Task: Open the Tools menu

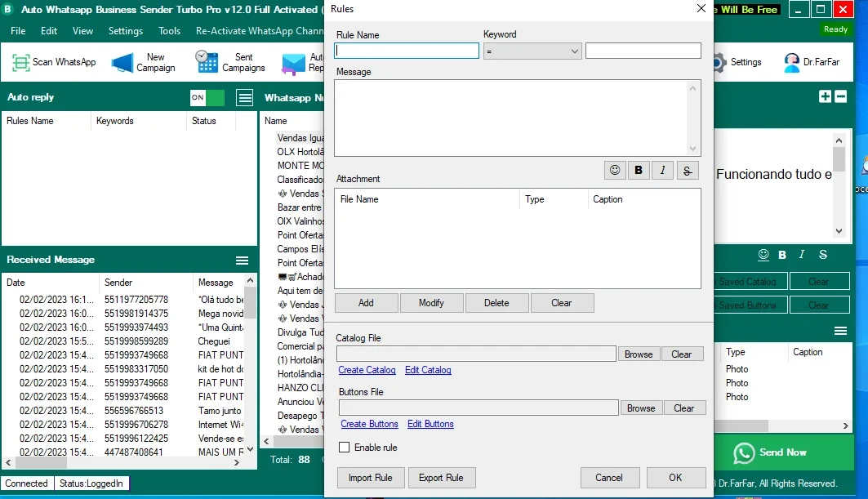Action: coord(169,31)
